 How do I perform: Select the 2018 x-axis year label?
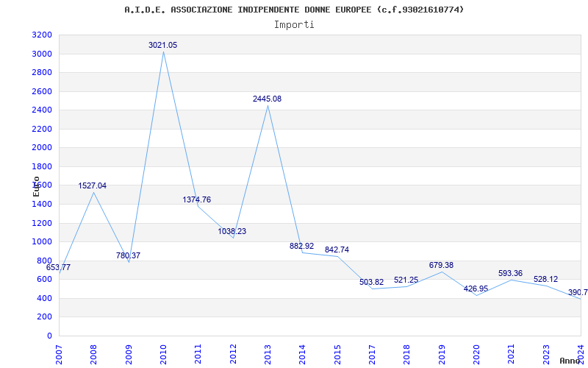[x=407, y=355]
